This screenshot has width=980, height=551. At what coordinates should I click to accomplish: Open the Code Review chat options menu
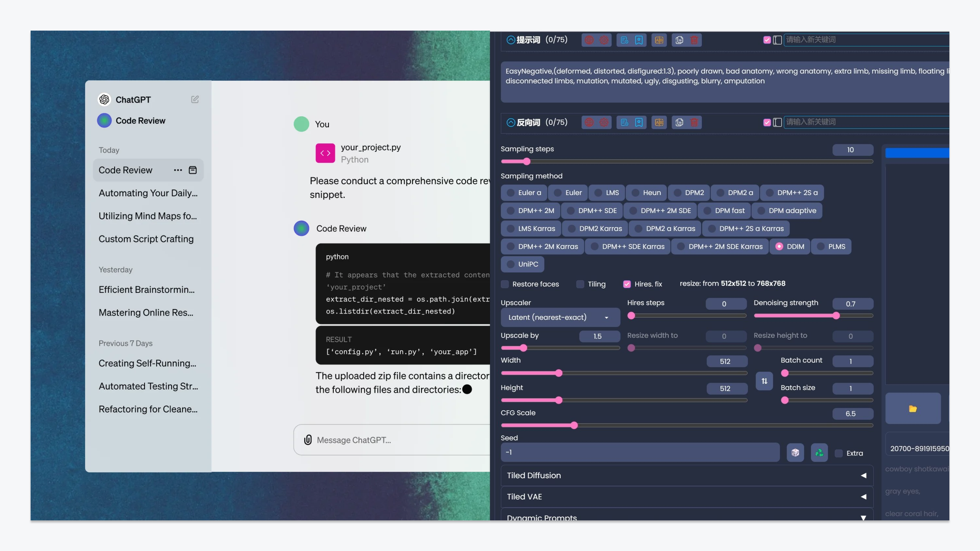point(178,170)
